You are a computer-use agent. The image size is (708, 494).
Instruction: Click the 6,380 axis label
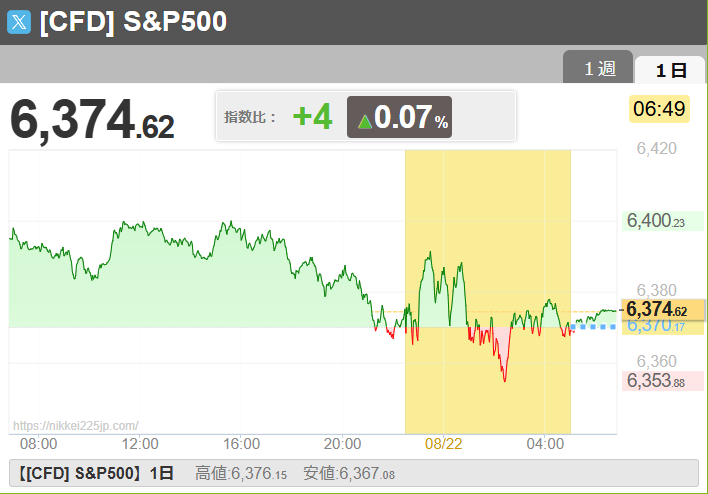tap(657, 290)
